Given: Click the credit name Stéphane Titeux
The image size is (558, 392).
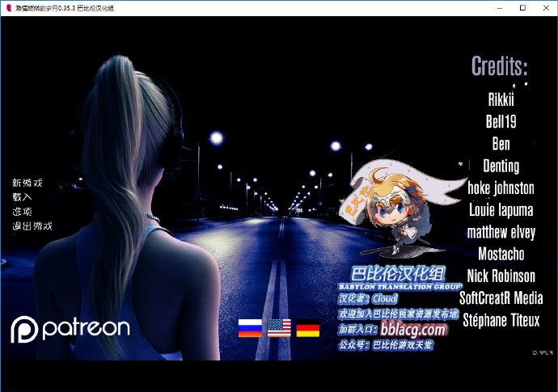Looking at the screenshot, I should click(x=501, y=320).
